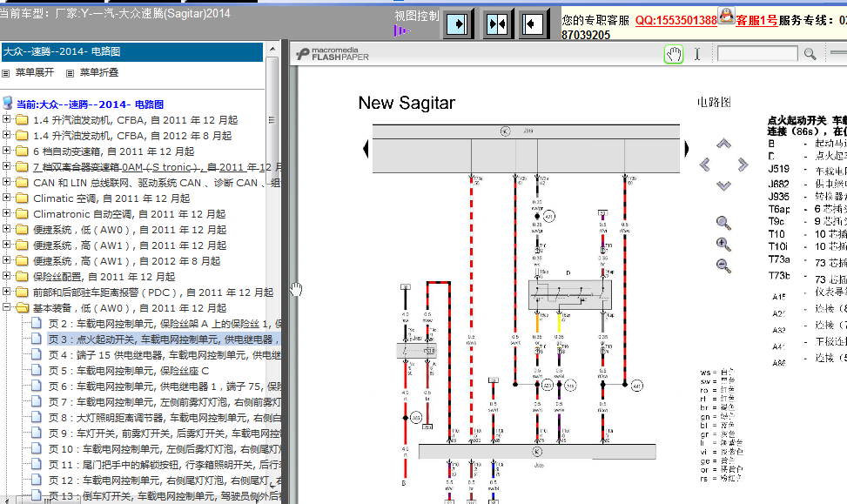Viewport: 847px width, 504px height.
Task: Expand the 7 档双离合器变速箱 0AM folder
Action: pos(6,166)
